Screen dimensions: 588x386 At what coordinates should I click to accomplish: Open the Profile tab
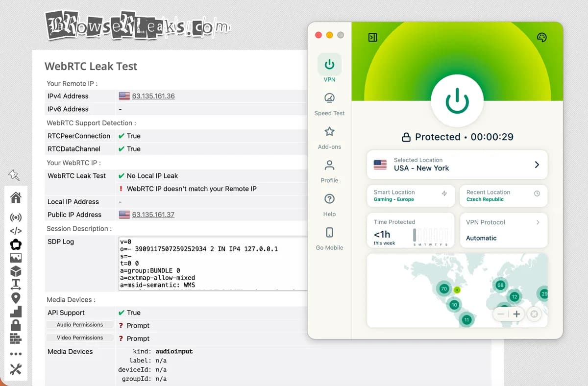(x=329, y=171)
